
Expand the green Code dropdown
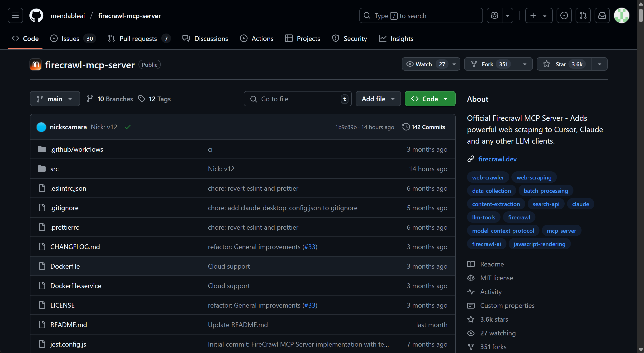(x=430, y=99)
